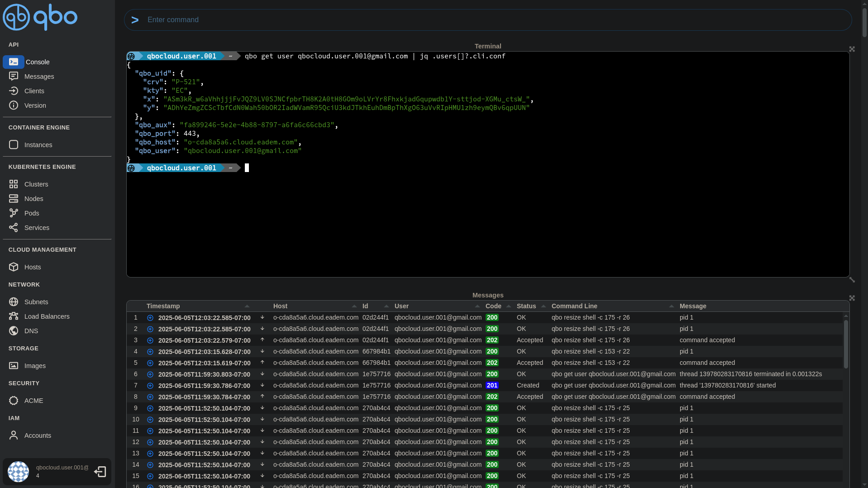Open Accounts under IAM
The width and height of the screenshot is (868, 488).
[38, 435]
